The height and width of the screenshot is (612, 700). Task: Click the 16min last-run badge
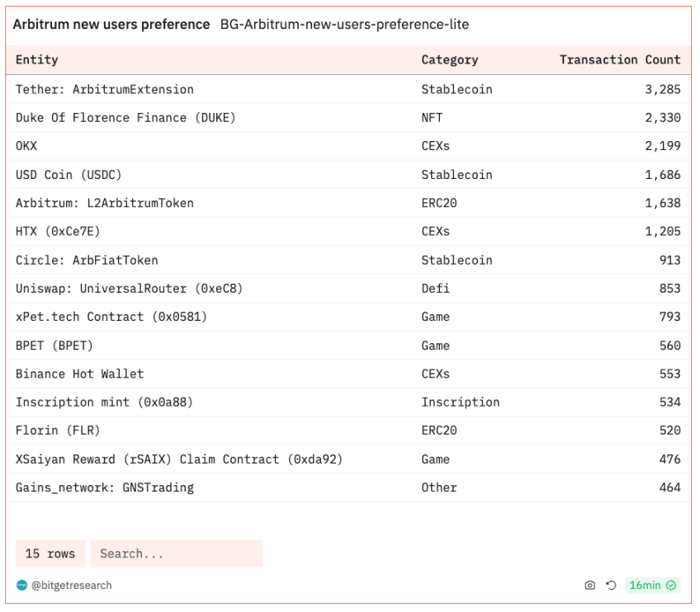(x=645, y=586)
